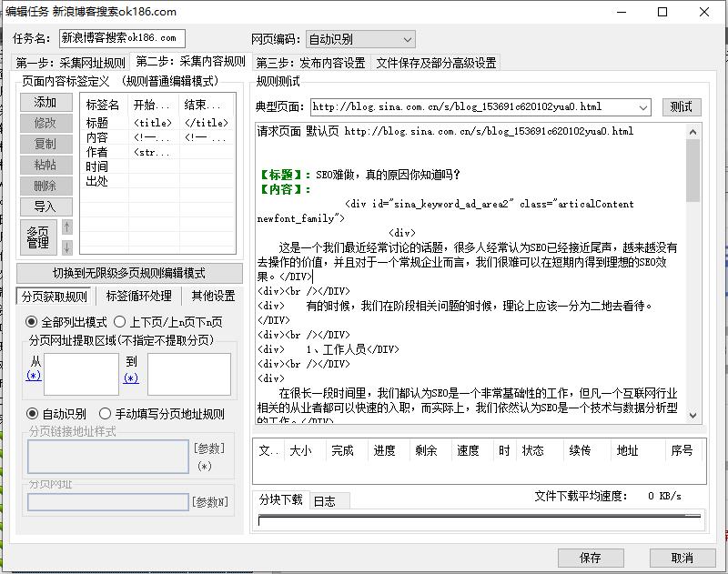728x574 pixels.
Task: Click the 保存 save button
Action: tap(590, 558)
